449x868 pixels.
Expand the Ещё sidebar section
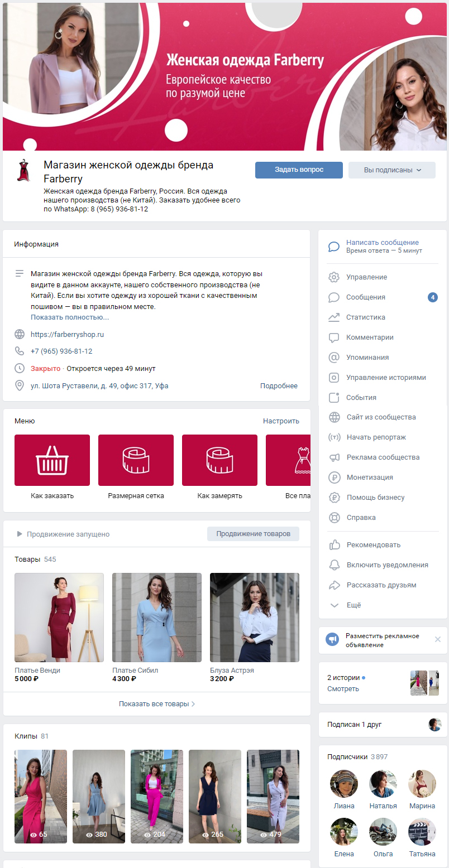click(354, 605)
